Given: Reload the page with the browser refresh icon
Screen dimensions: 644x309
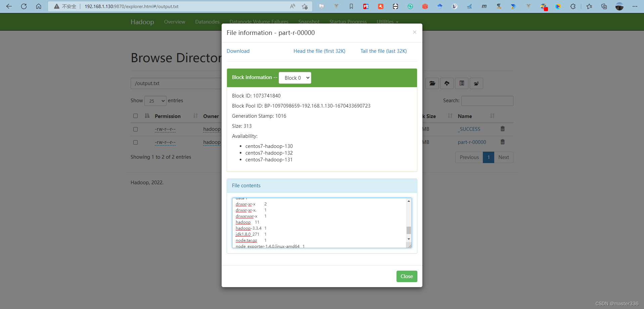Looking at the screenshot, I should coord(24,6).
